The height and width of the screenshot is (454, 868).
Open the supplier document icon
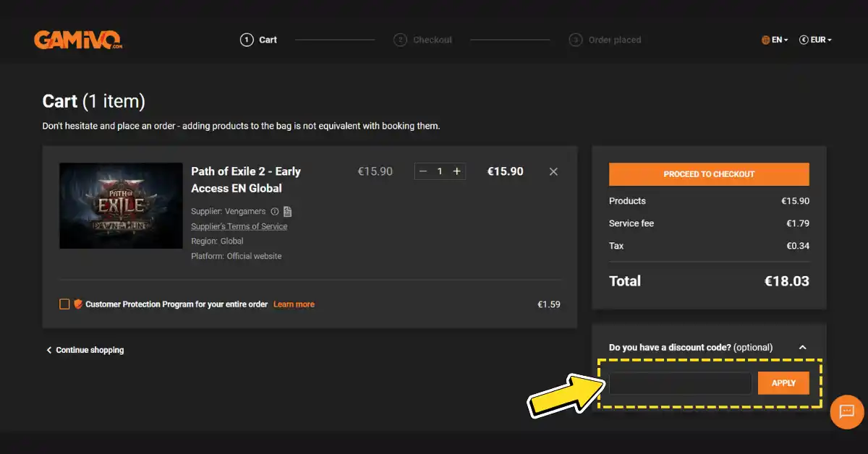click(287, 212)
